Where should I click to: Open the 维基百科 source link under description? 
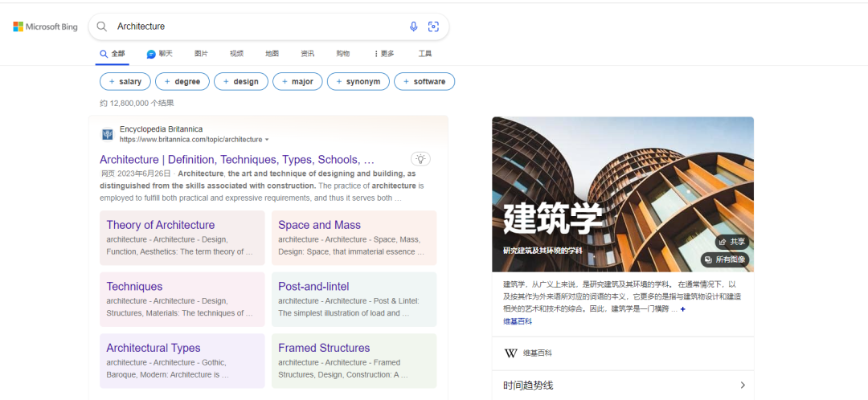(x=518, y=321)
